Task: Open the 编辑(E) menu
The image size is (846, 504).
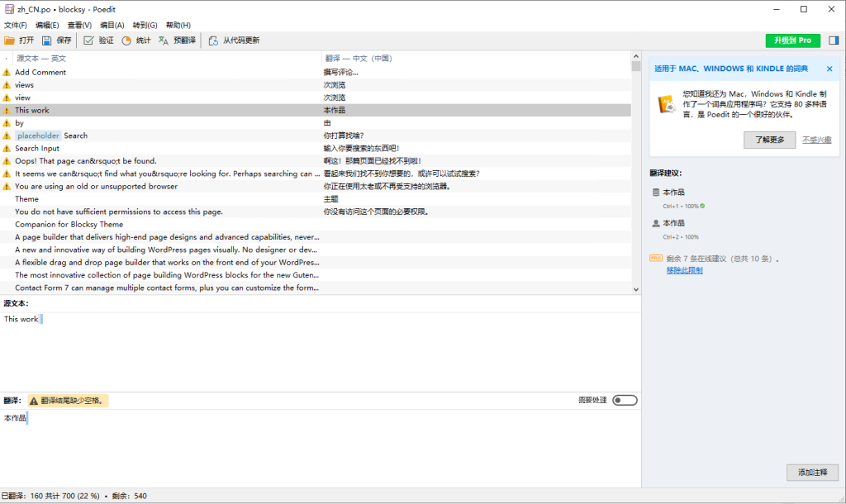Action: pyautogui.click(x=47, y=25)
